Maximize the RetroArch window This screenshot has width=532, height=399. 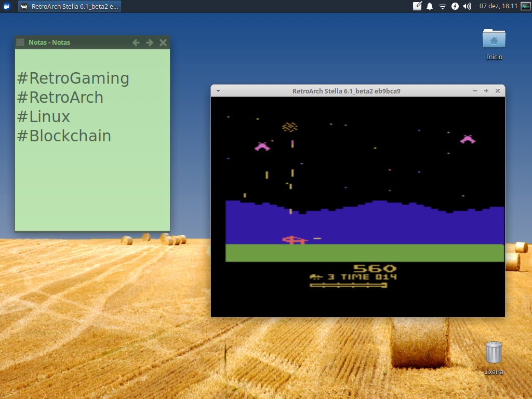486,91
